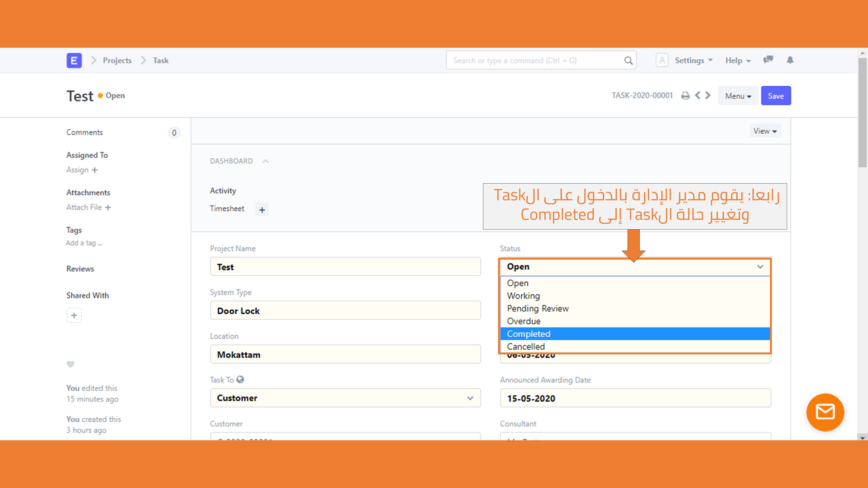
Task: Click Announced Awarding Date field
Action: click(636, 398)
